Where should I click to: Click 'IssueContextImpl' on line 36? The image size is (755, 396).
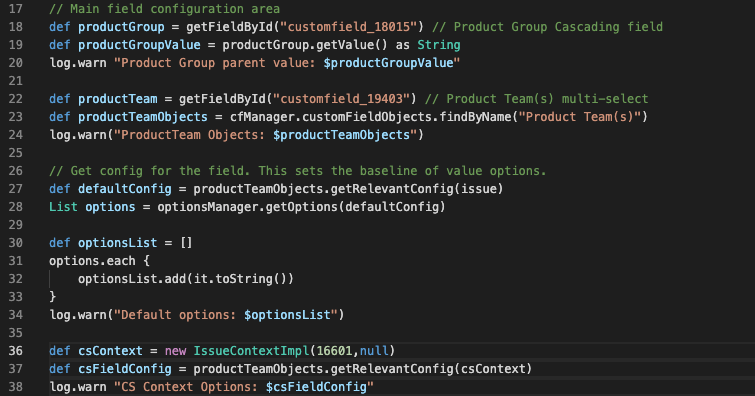[251, 351]
